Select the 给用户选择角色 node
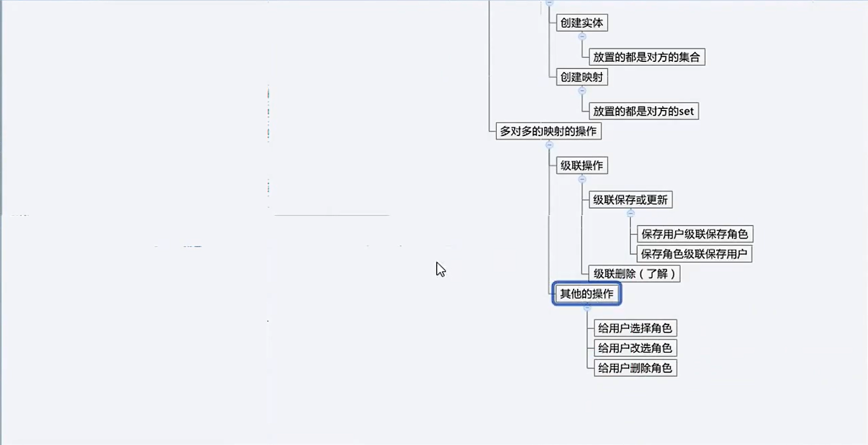The width and height of the screenshot is (868, 445). 635,328
